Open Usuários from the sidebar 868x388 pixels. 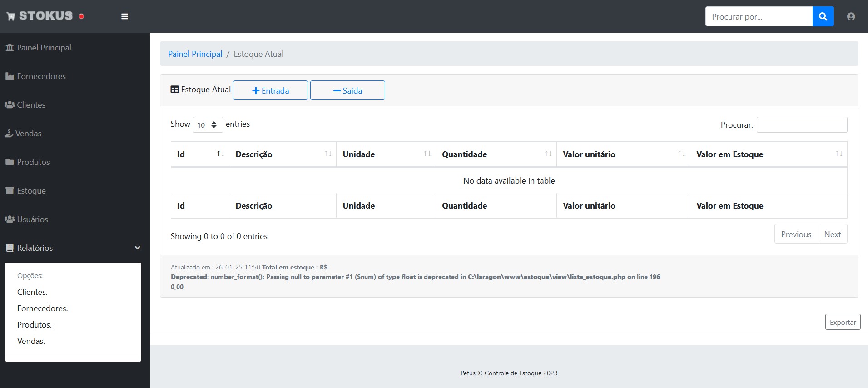pos(32,219)
